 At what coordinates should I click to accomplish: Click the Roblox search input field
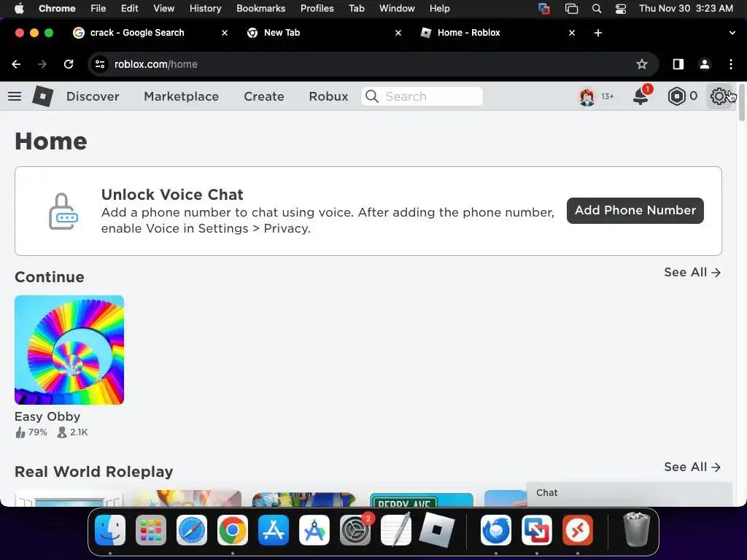[422, 96]
